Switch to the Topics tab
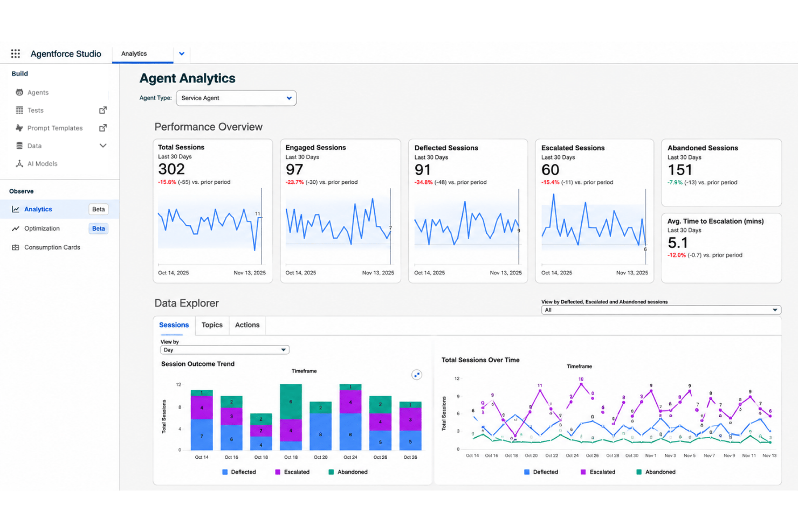The height and width of the screenshot is (532, 798). [x=212, y=325]
